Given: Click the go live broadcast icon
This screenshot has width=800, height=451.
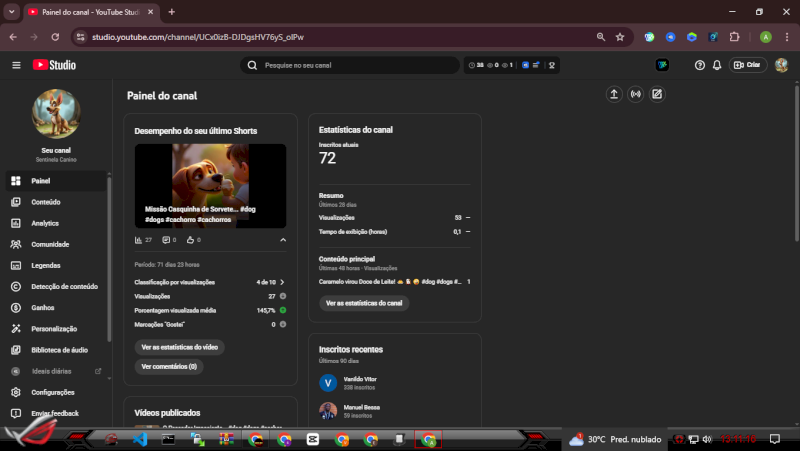Looking at the screenshot, I should [636, 95].
